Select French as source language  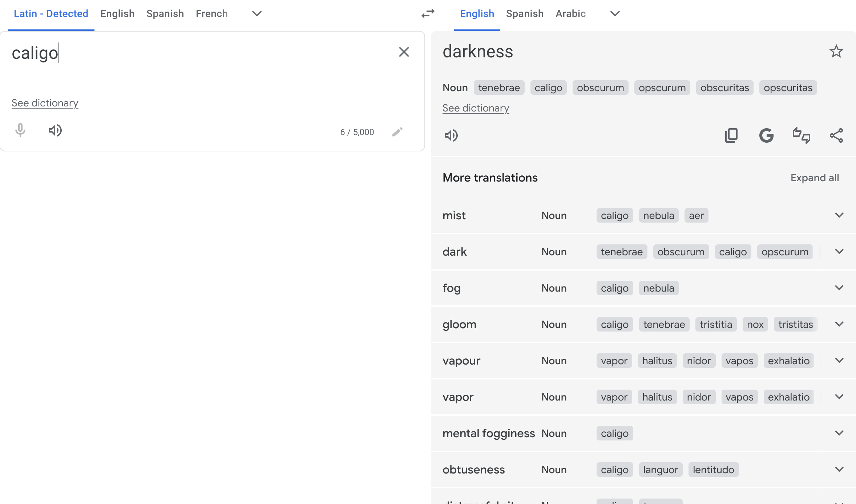(x=211, y=14)
